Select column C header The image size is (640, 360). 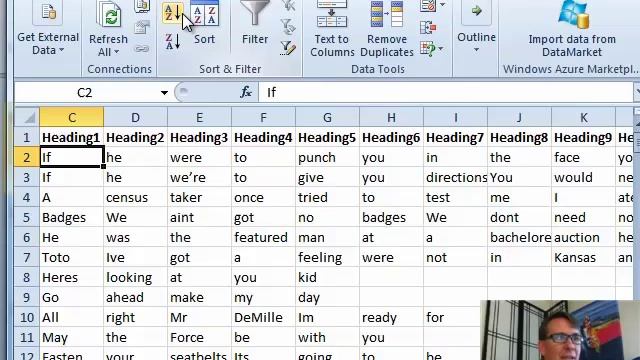tap(72, 118)
